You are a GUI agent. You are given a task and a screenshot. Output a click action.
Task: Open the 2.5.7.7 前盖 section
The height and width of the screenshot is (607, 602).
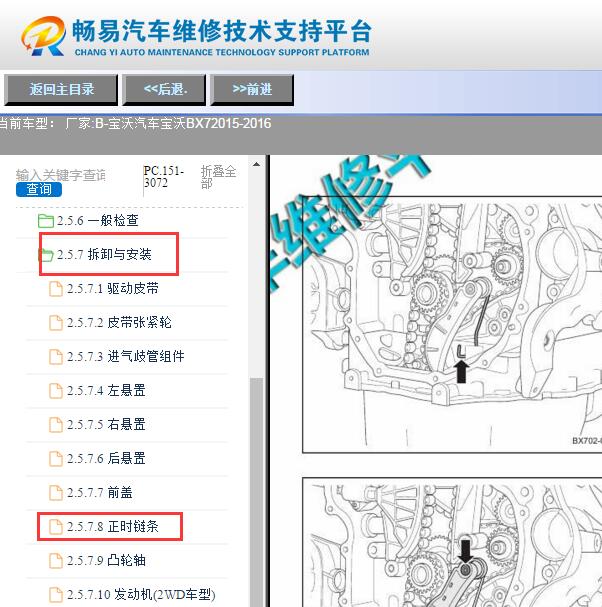click(100, 493)
